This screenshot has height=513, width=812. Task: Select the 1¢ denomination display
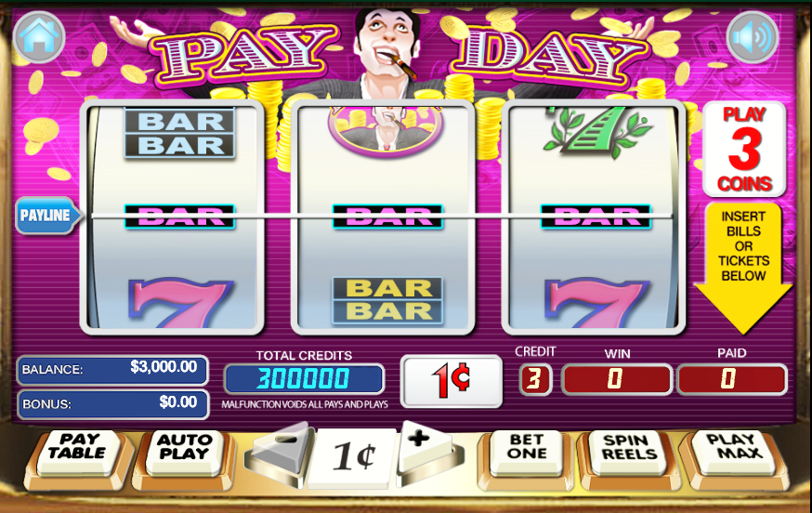[451, 381]
